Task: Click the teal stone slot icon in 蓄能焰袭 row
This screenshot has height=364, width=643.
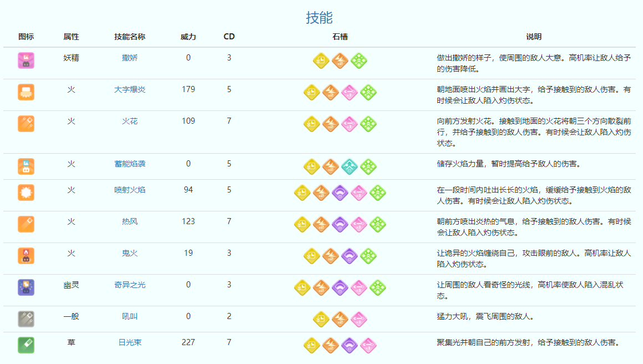Action: point(350,166)
